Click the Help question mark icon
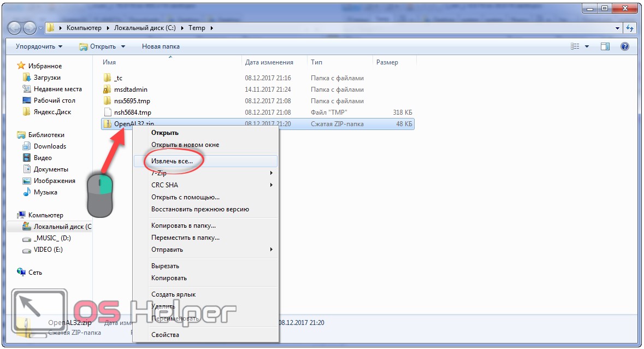The height and width of the screenshot is (349, 644). [x=625, y=46]
